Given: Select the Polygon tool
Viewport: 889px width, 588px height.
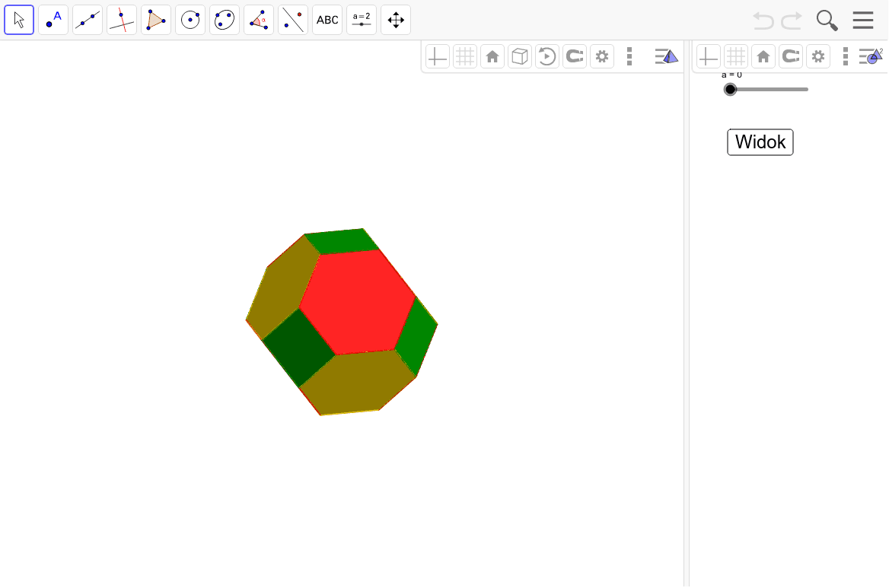Looking at the screenshot, I should 156,20.
